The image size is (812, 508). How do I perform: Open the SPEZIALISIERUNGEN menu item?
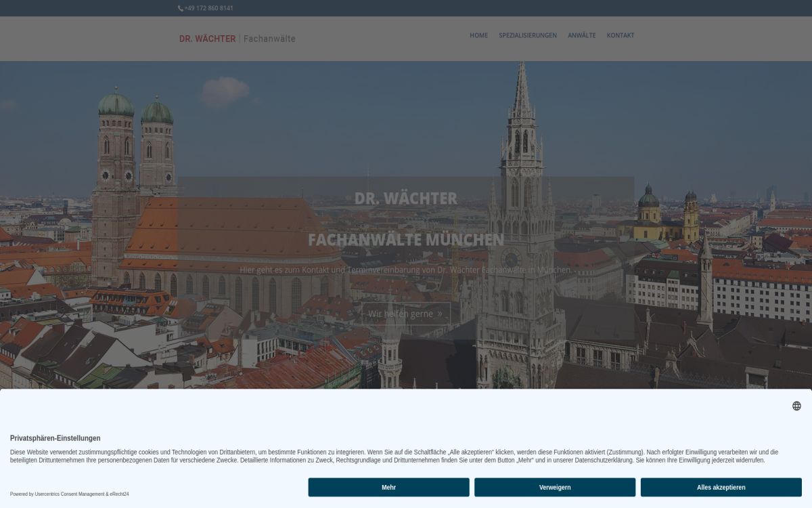528,35
